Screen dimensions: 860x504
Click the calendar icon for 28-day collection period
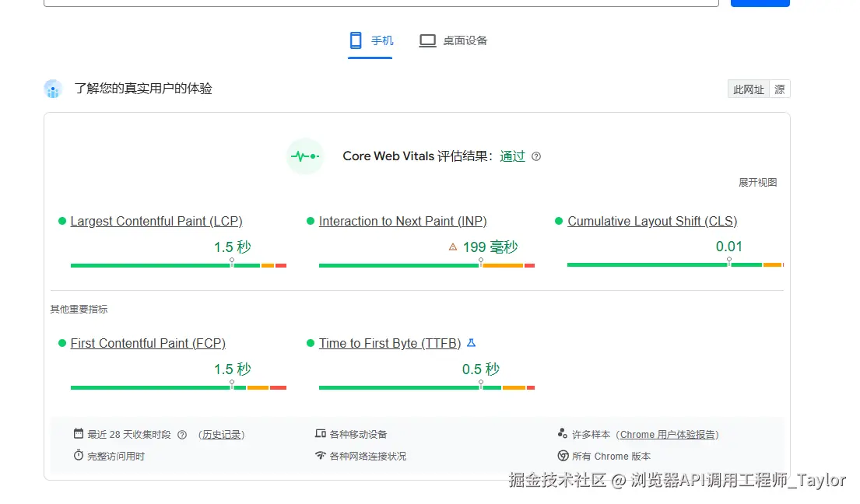click(79, 434)
